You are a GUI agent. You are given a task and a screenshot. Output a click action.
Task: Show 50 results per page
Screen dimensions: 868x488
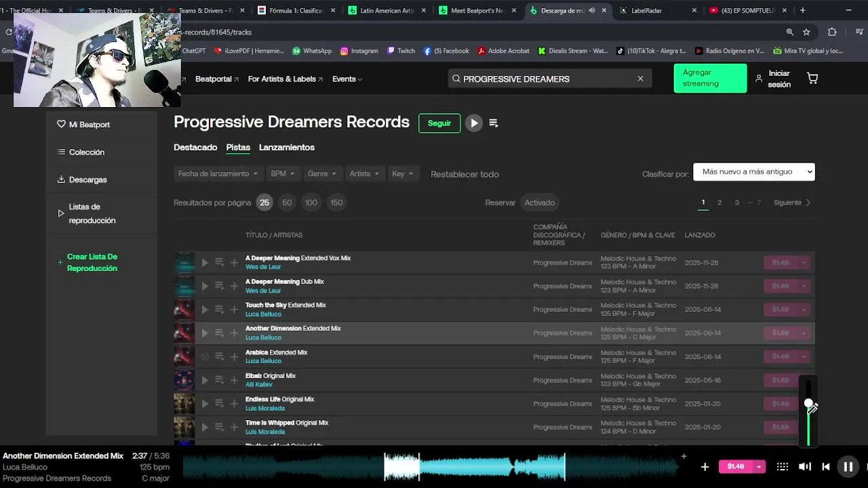click(x=287, y=203)
